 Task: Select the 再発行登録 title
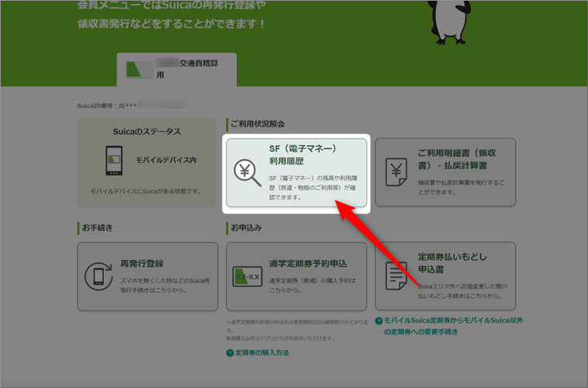[144, 263]
